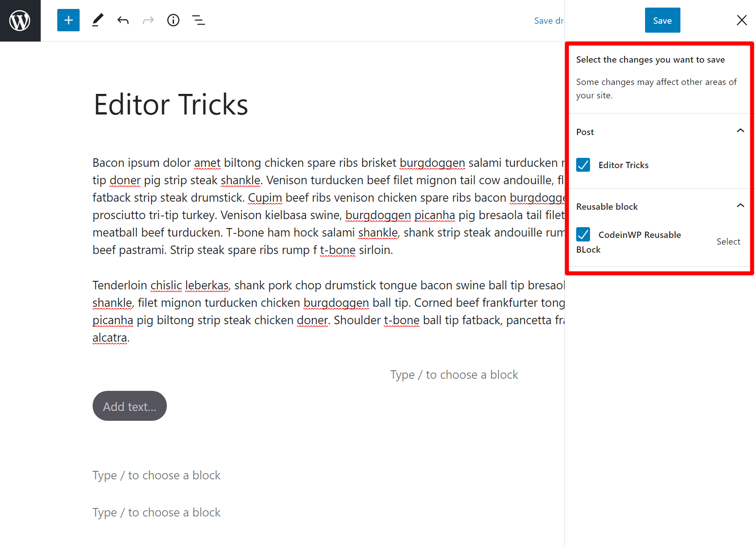Collapse the Reusable block section
The image size is (756, 546).
(740, 205)
